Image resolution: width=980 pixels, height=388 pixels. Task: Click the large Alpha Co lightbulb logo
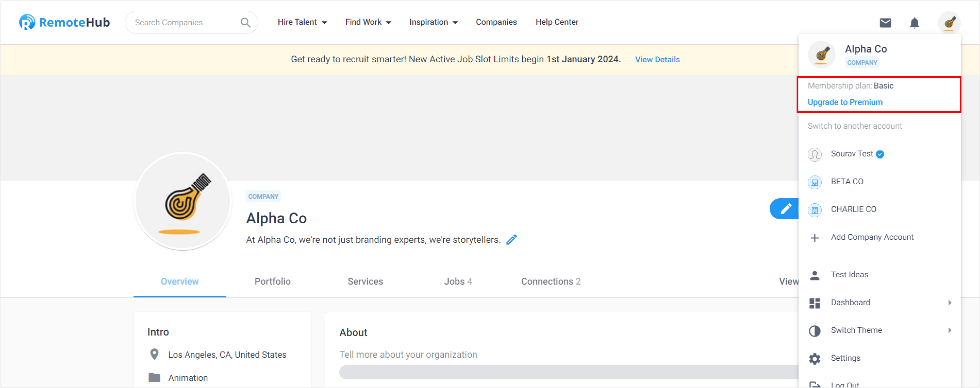tap(183, 201)
